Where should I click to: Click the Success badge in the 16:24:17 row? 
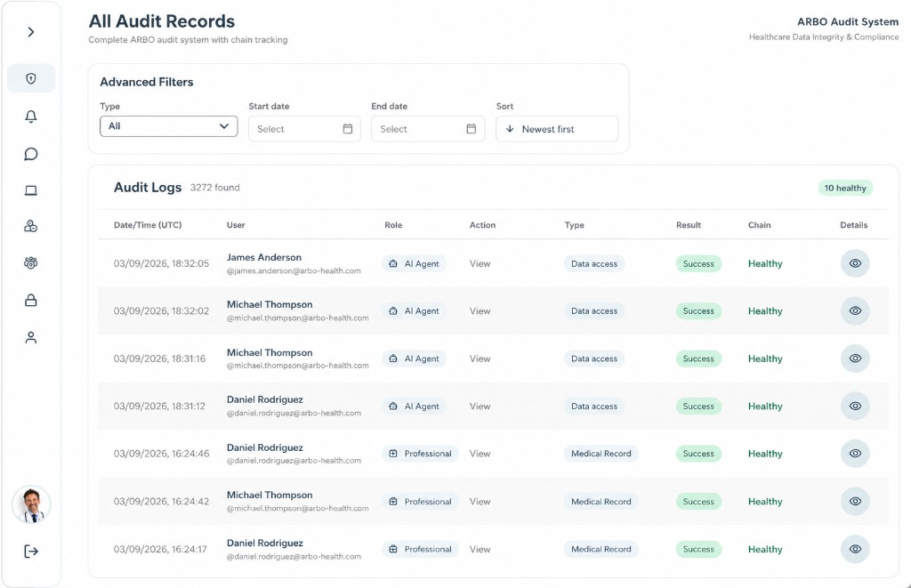tap(698, 549)
